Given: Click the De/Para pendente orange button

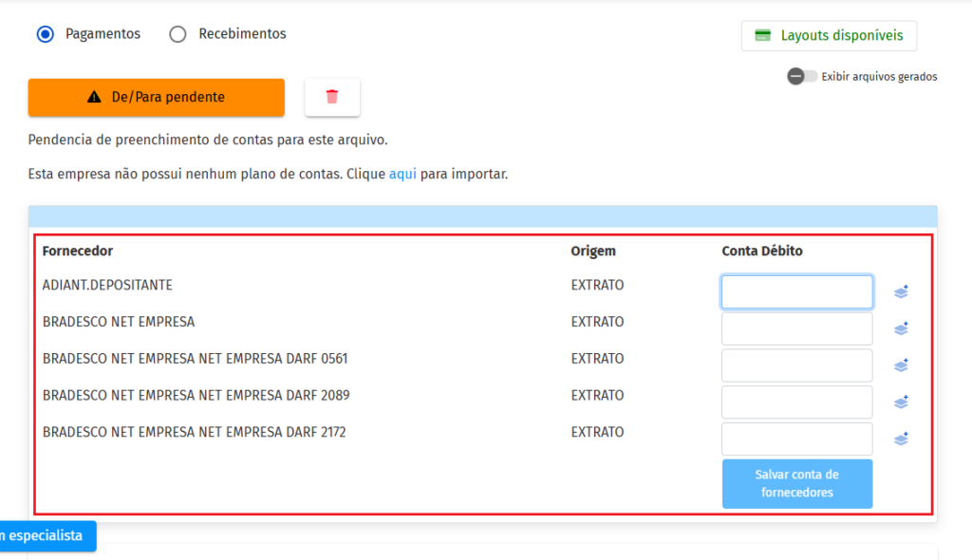Looking at the screenshot, I should (157, 98).
